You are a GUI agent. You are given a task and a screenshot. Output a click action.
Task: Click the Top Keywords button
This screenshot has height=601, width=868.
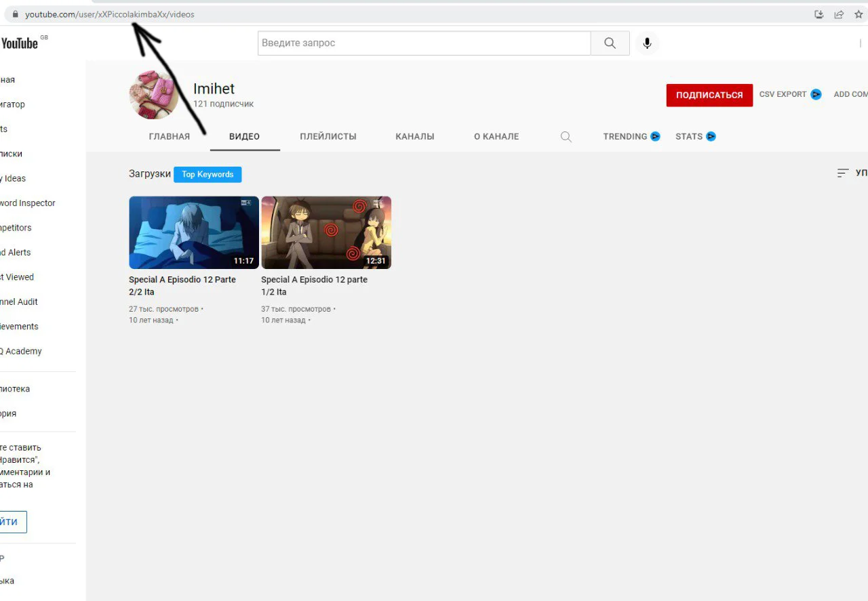click(208, 175)
